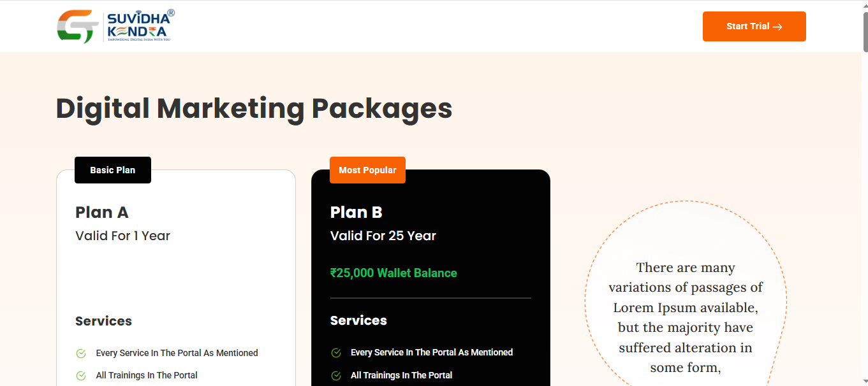
Task: Click Plan B's All Trainings In The Portal text
Action: tap(401, 376)
